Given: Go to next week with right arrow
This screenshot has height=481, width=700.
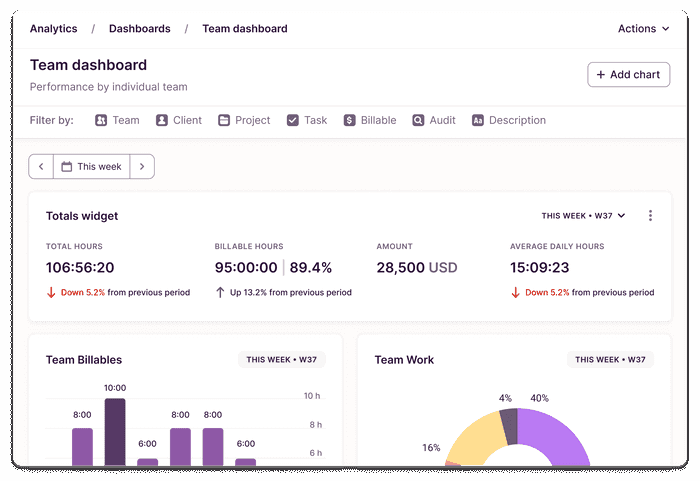Looking at the screenshot, I should click(142, 167).
